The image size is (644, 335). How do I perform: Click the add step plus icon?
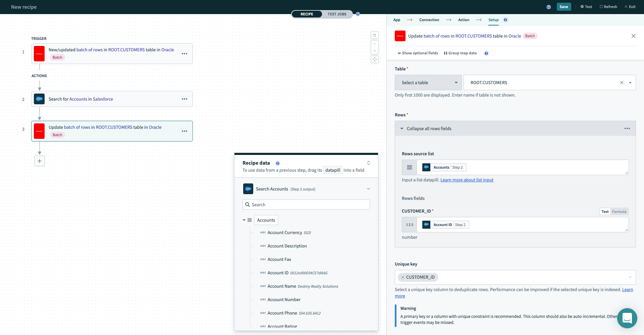tap(40, 161)
